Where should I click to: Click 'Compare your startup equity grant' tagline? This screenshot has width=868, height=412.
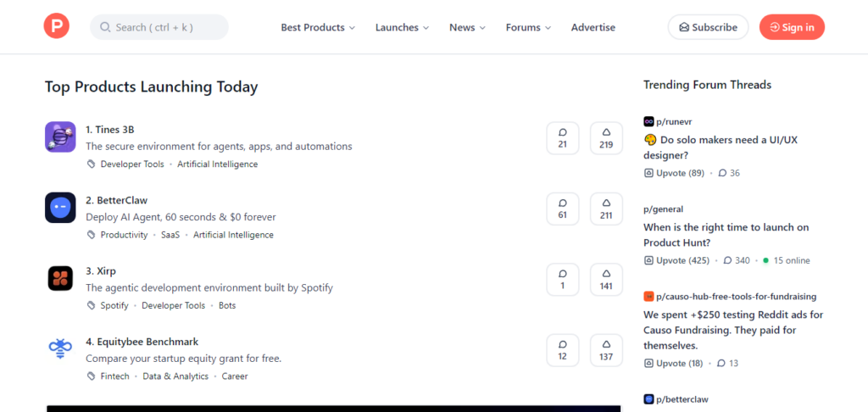184,359
